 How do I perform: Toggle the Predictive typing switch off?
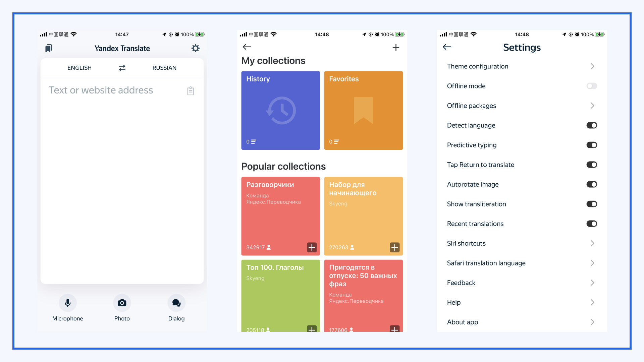590,145
